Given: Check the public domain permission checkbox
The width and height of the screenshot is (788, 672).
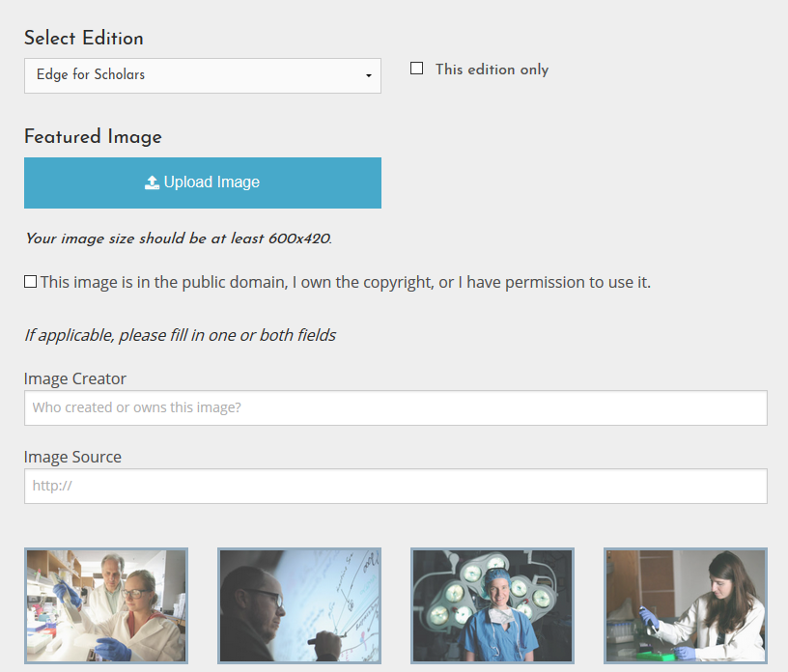Looking at the screenshot, I should coord(31,282).
